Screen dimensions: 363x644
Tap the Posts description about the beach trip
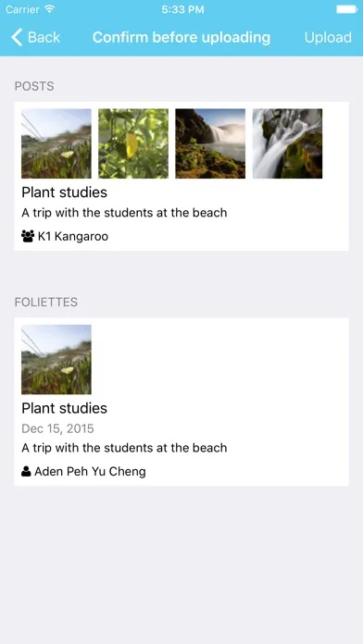pos(124,213)
